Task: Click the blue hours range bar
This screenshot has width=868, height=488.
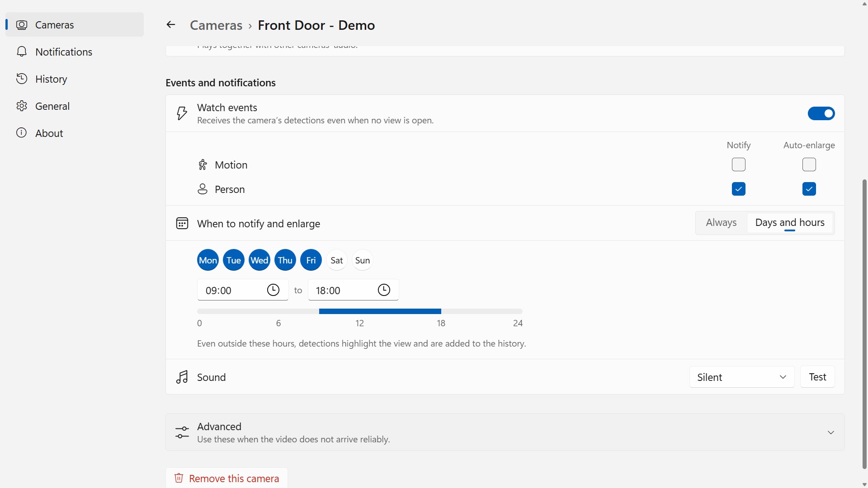Action: coord(380,311)
